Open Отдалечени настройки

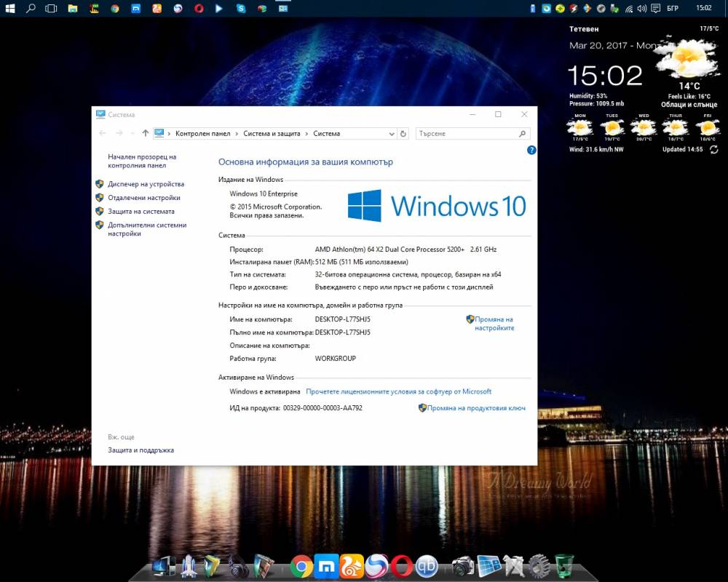(x=144, y=198)
